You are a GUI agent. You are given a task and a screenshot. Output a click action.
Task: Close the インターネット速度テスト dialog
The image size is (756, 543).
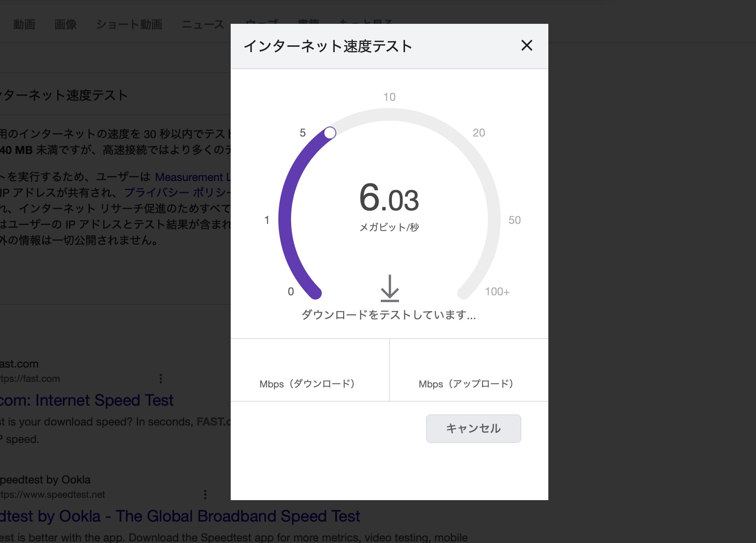[526, 46]
